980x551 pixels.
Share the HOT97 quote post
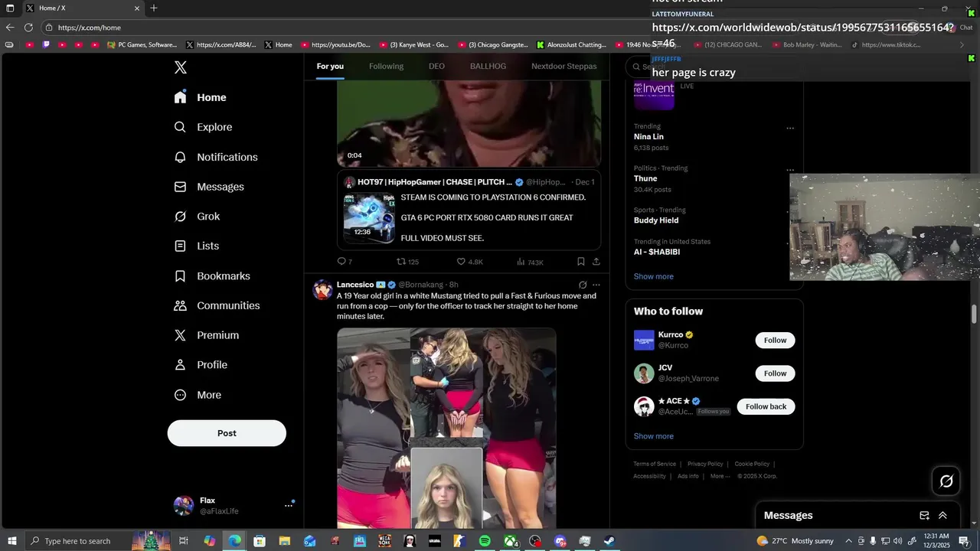tap(596, 262)
